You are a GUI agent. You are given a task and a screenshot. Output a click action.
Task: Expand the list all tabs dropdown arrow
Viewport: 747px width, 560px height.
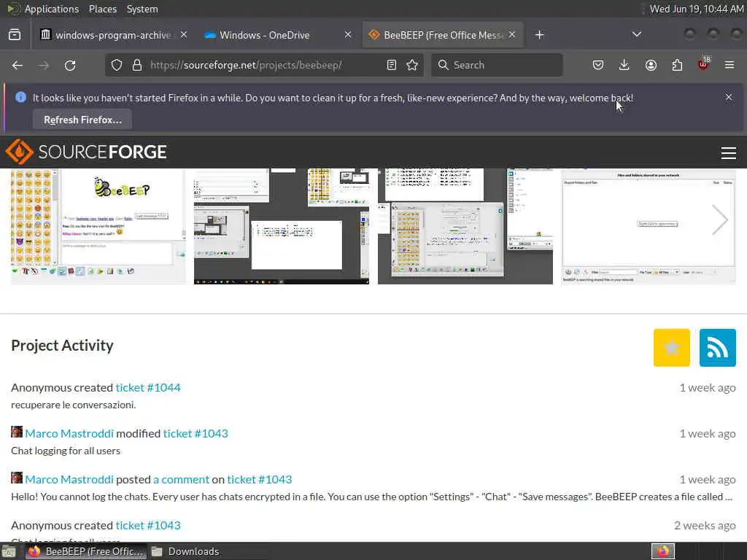(x=636, y=34)
